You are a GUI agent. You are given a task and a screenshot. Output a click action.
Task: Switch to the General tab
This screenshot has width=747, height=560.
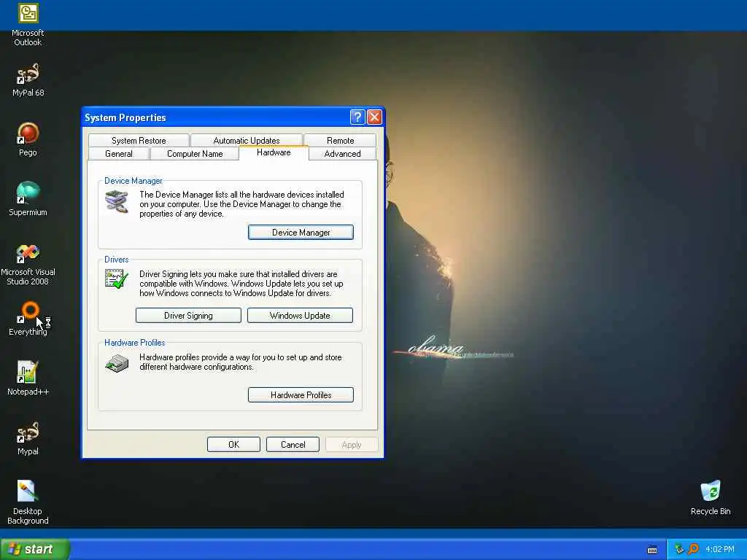coord(119,154)
